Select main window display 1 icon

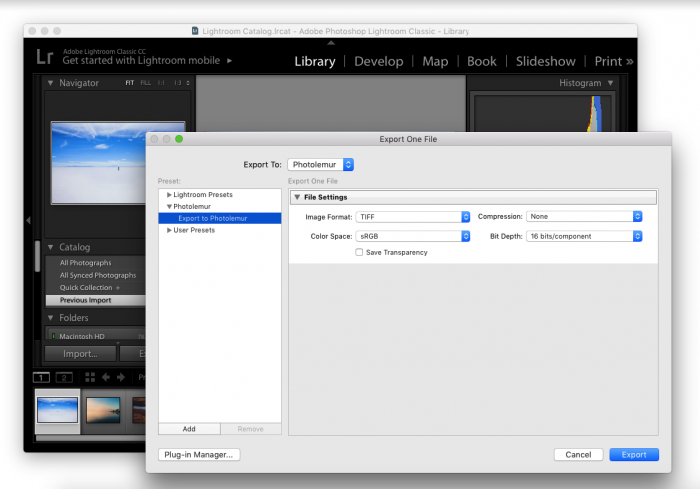pos(42,378)
